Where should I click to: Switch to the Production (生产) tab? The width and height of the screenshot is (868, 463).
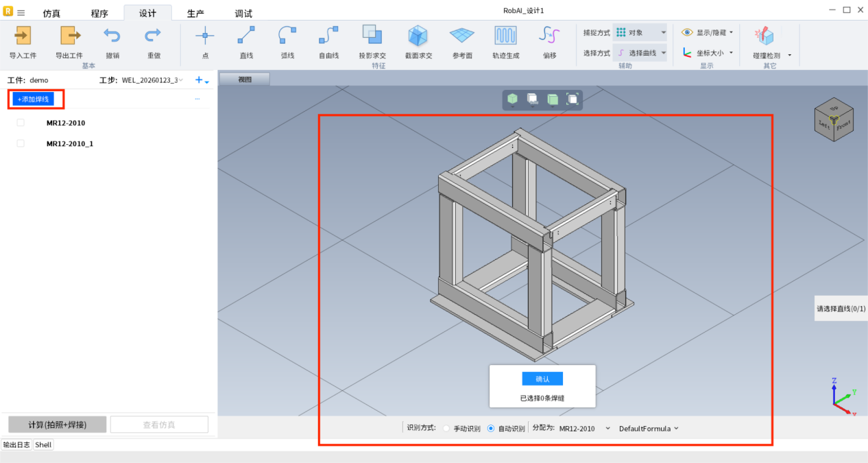coord(195,14)
